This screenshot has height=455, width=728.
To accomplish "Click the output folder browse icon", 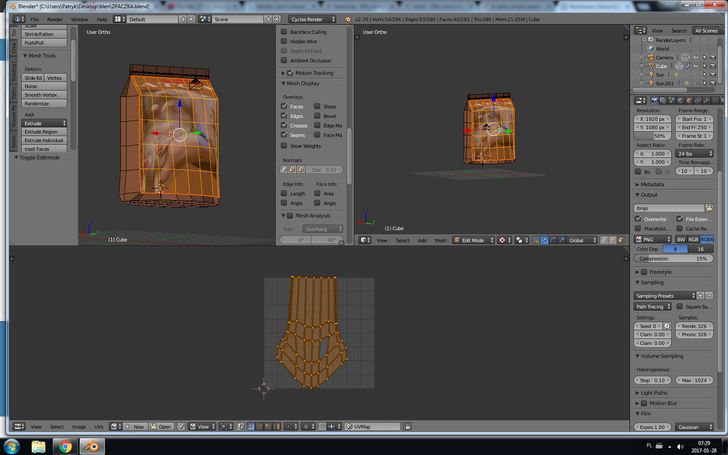I will (709, 208).
